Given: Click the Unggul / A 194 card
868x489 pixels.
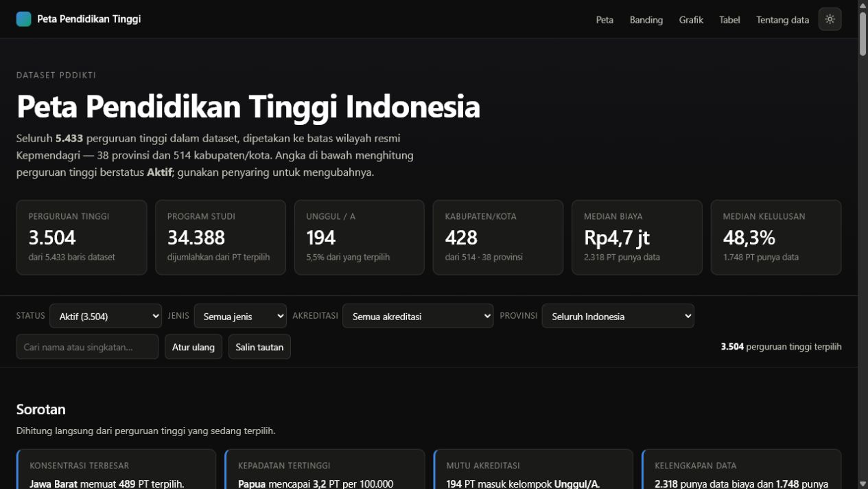Looking at the screenshot, I should 360,237.
